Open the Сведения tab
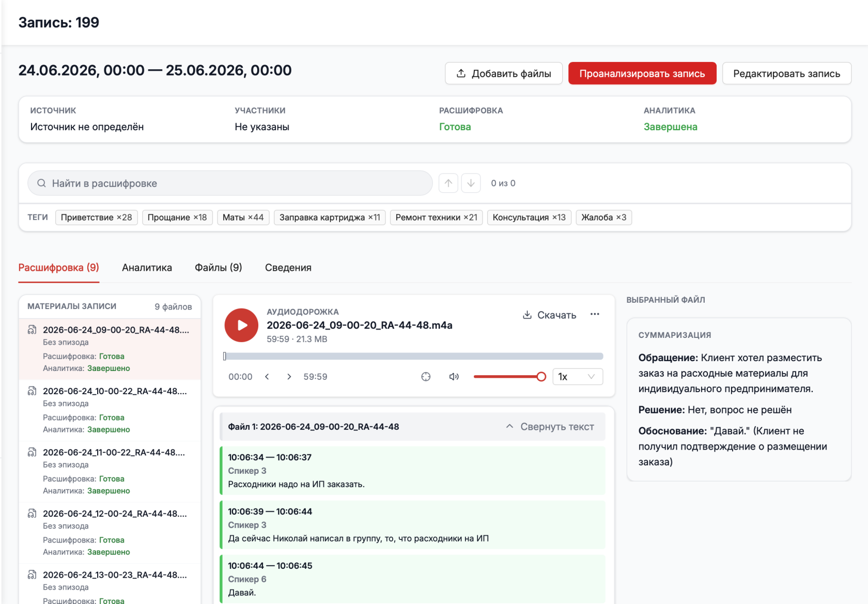The height and width of the screenshot is (604, 868). click(288, 268)
